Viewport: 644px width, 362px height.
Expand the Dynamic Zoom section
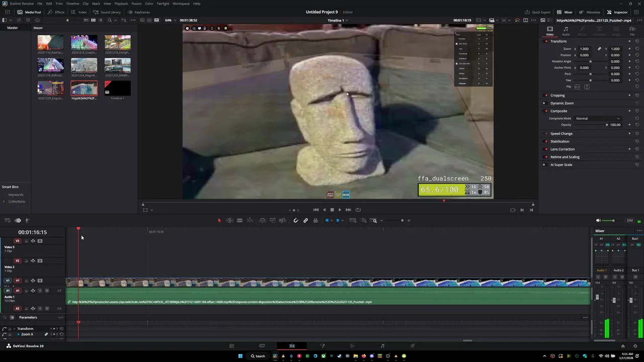point(562,103)
